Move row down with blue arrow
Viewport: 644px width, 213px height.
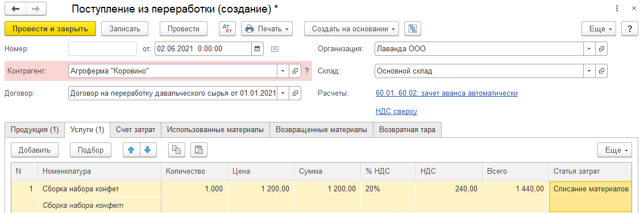point(148,150)
